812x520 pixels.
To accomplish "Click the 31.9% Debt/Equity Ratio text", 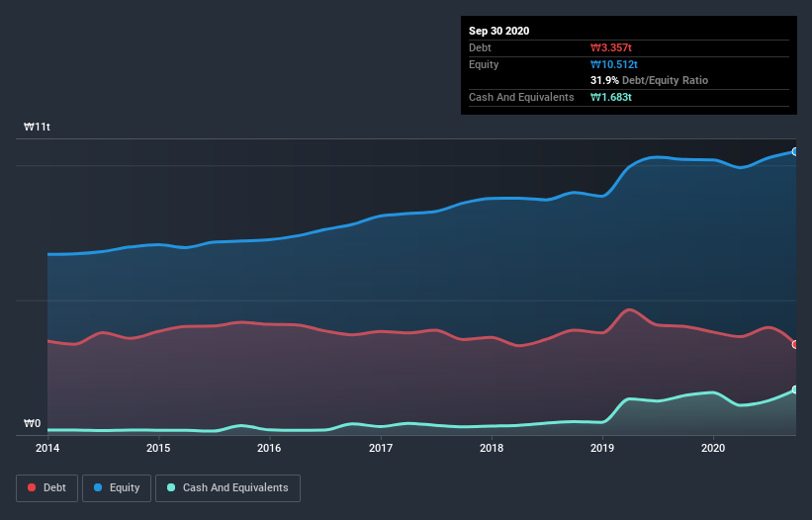I will [x=650, y=80].
